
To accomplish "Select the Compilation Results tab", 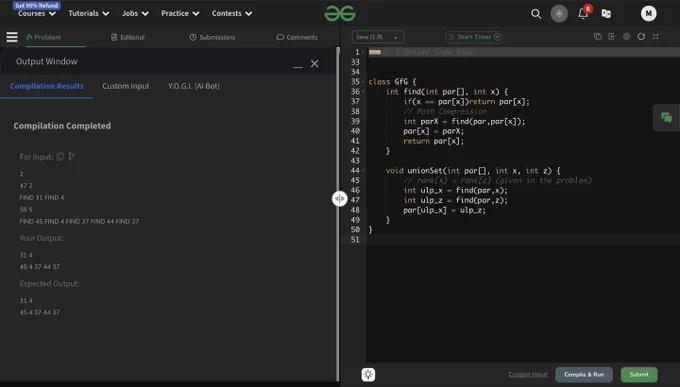I will [x=46, y=86].
